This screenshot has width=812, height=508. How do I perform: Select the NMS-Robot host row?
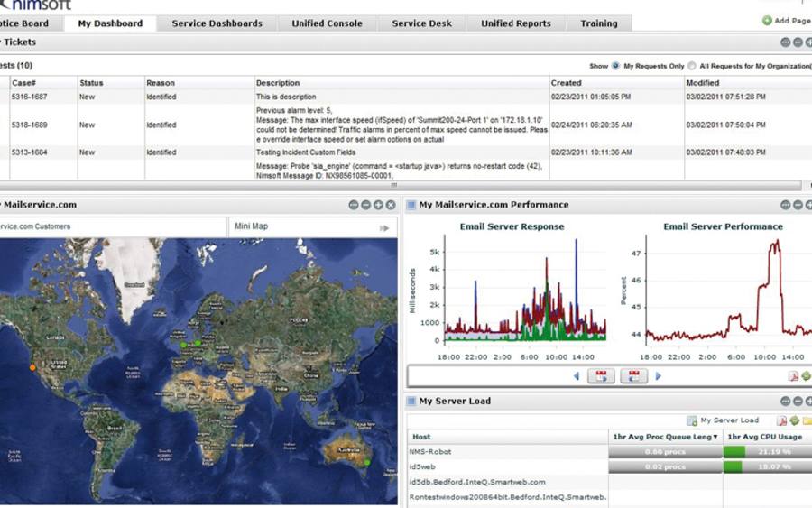click(x=610, y=451)
